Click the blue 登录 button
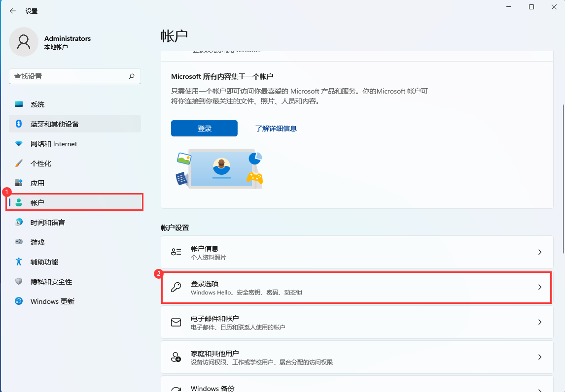Screen dimensions: 565x392 tap(204, 128)
